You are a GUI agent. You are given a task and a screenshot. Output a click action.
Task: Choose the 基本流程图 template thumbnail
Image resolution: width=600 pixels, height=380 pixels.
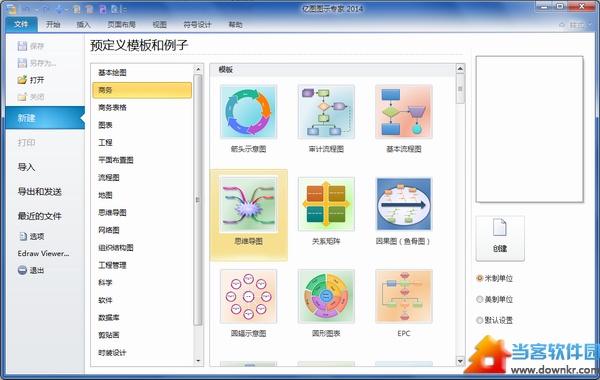pos(404,112)
